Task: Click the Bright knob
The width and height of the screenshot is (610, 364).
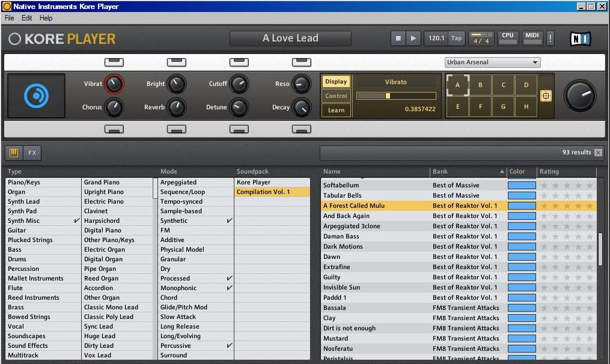Action: click(x=176, y=84)
